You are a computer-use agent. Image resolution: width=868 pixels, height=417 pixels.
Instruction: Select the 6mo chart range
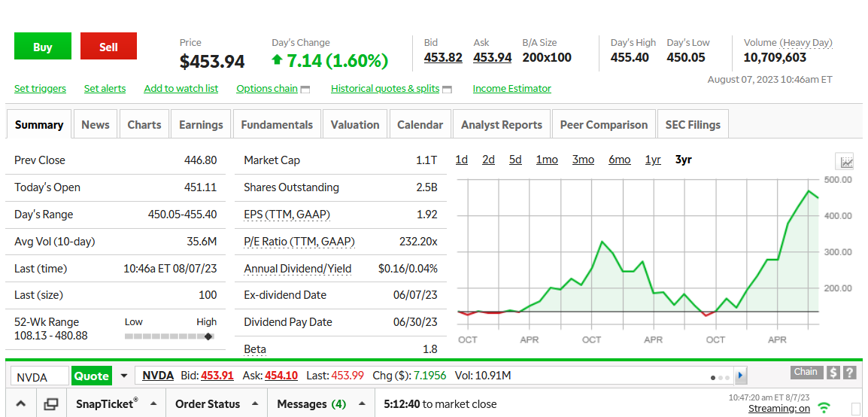(619, 160)
